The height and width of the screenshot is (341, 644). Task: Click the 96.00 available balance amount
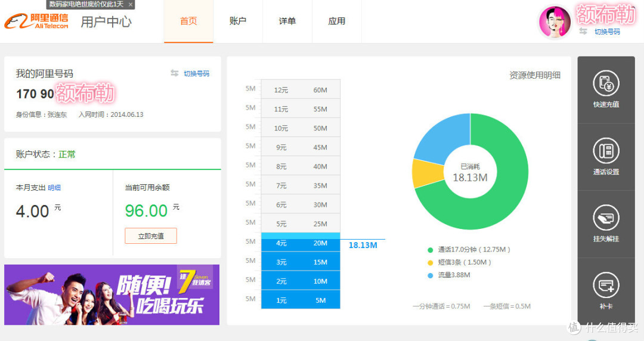146,211
